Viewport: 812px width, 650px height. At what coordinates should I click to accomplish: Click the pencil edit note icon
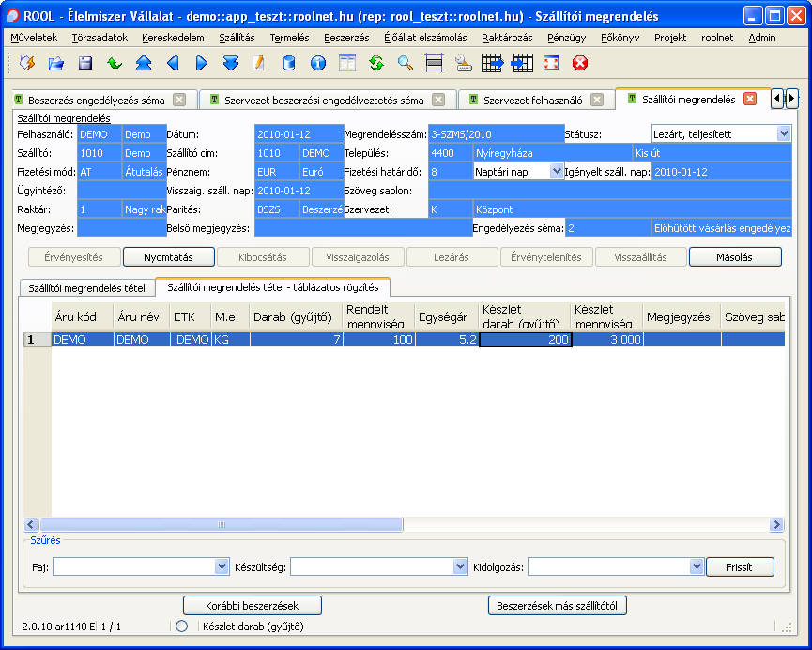point(260,63)
